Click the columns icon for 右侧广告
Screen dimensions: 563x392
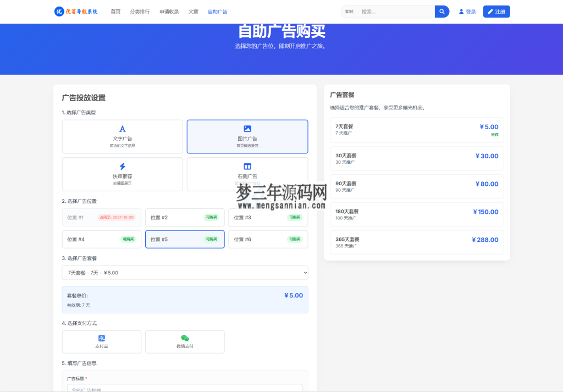click(x=247, y=166)
